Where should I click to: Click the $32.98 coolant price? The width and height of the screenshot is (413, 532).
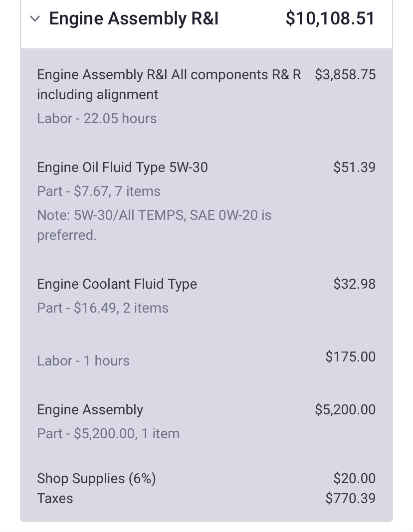(x=355, y=284)
